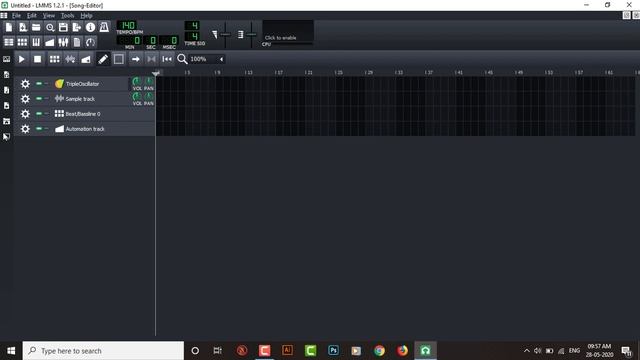This screenshot has width=640, height=360.
Task: Add an automation track
Action: tap(86, 59)
